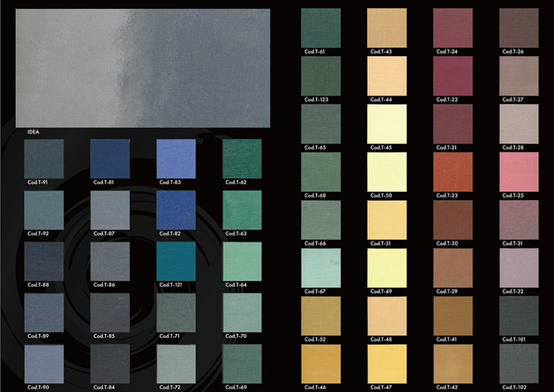This screenshot has height=392, width=554.
Task: Choose the pale yellow Cod.T-50 swatch
Action: click(387, 172)
